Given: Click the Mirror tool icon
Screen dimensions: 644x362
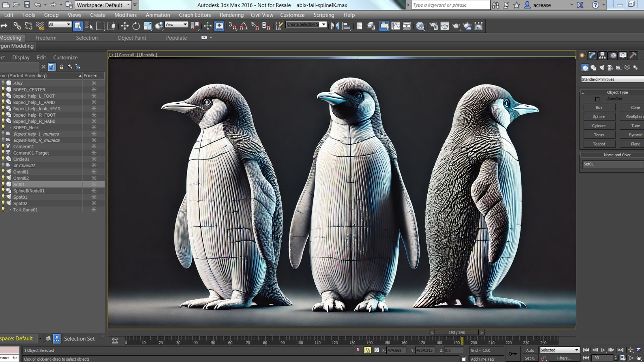Looking at the screenshot, I should (335, 26).
